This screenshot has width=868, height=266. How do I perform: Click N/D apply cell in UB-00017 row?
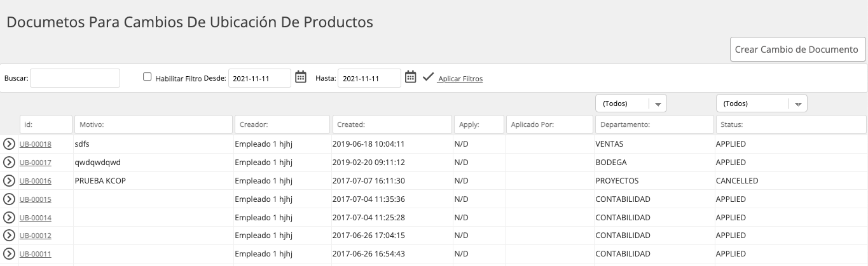pos(461,163)
